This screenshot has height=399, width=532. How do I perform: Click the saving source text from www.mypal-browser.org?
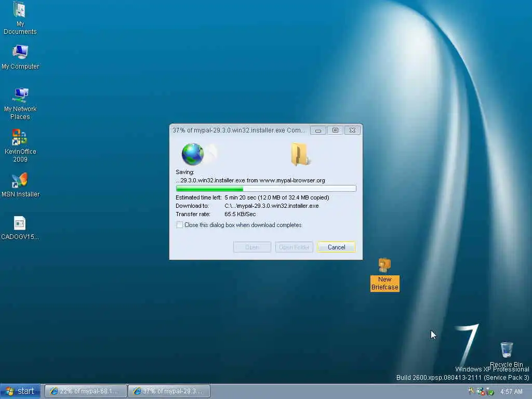coord(250,180)
